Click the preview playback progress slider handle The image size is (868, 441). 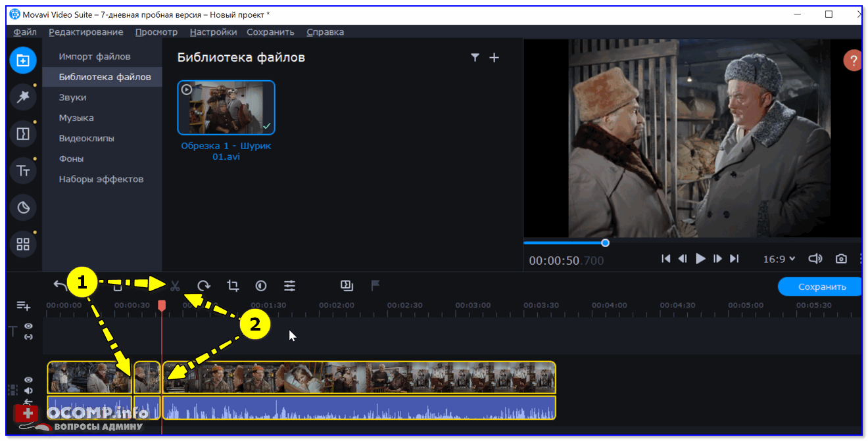pyautogui.click(x=605, y=243)
